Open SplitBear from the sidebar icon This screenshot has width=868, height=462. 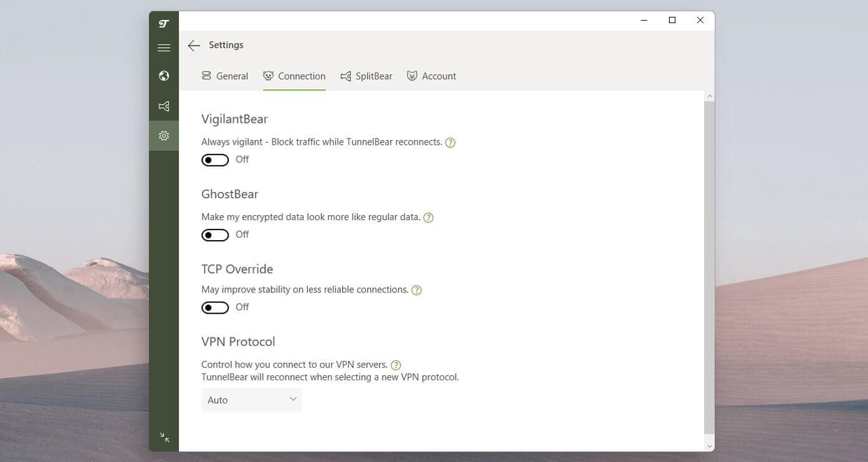pos(164,106)
